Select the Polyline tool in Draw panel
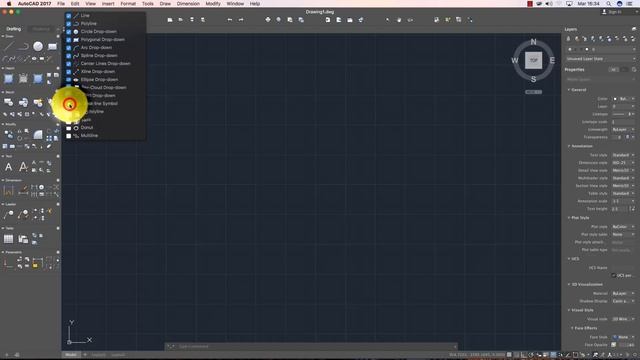This screenshot has width=640, height=360. coord(23,46)
